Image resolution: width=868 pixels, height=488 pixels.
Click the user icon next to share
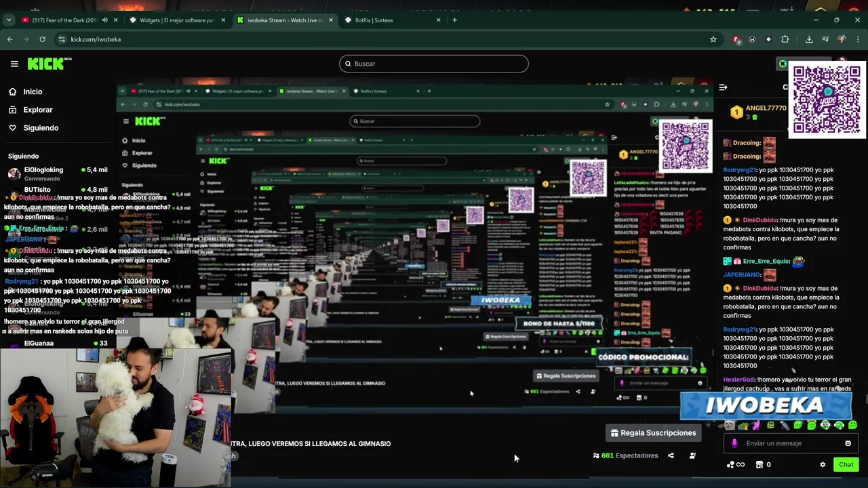coord(692,455)
